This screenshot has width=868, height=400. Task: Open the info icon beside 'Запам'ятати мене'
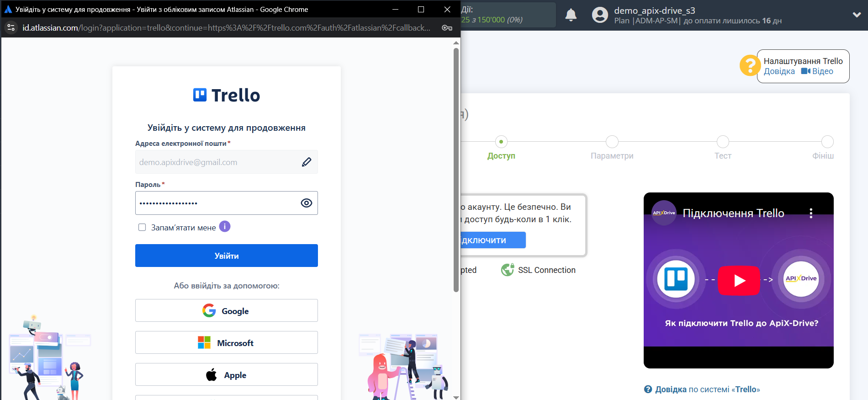coord(225,226)
